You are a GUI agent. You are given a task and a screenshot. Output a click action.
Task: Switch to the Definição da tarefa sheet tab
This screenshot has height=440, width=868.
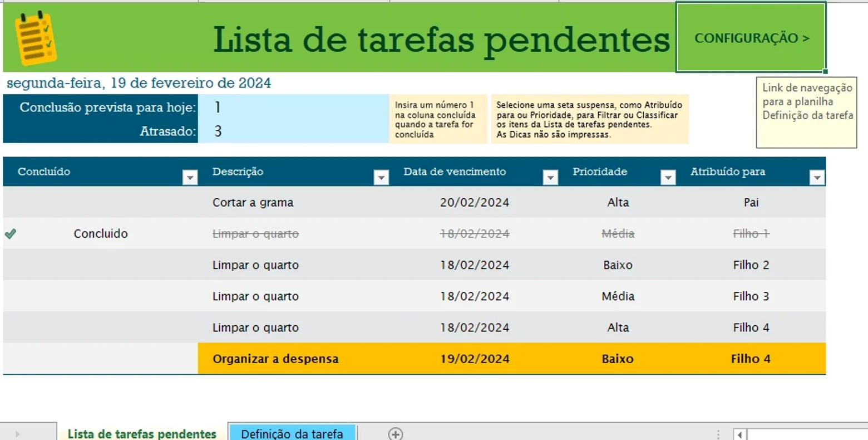(x=292, y=433)
